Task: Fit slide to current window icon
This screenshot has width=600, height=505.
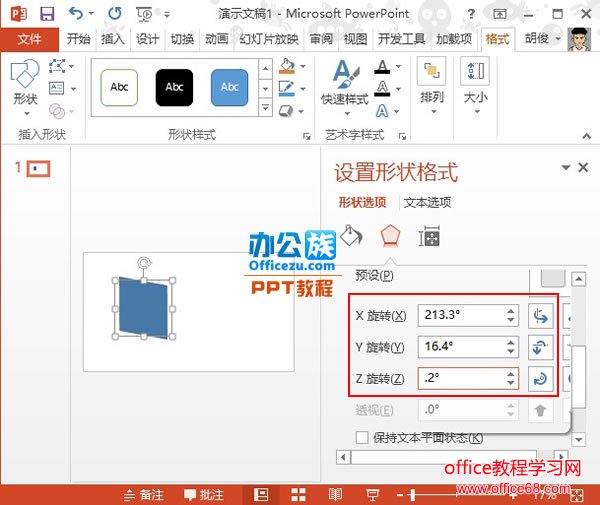Action: coord(576,495)
